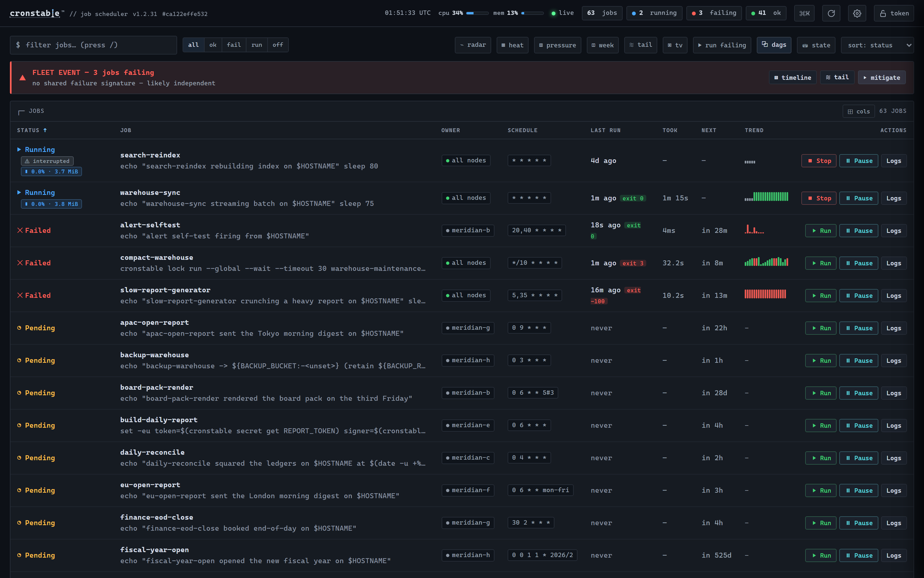
Task: Run the build-daily-report job
Action: pyautogui.click(x=821, y=426)
